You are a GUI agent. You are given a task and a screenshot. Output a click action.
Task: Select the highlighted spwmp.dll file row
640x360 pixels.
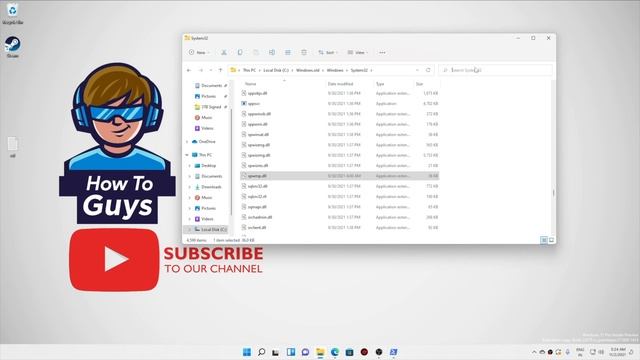click(x=340, y=176)
